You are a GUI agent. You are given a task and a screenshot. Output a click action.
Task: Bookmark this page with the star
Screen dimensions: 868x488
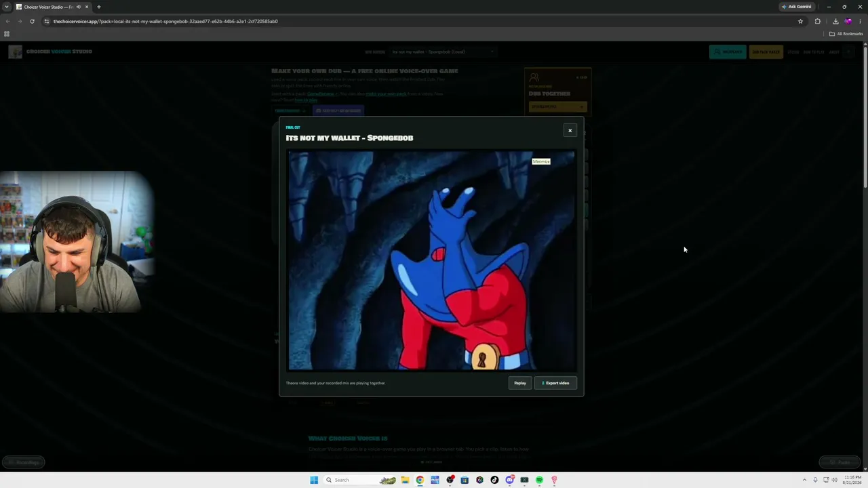point(800,21)
